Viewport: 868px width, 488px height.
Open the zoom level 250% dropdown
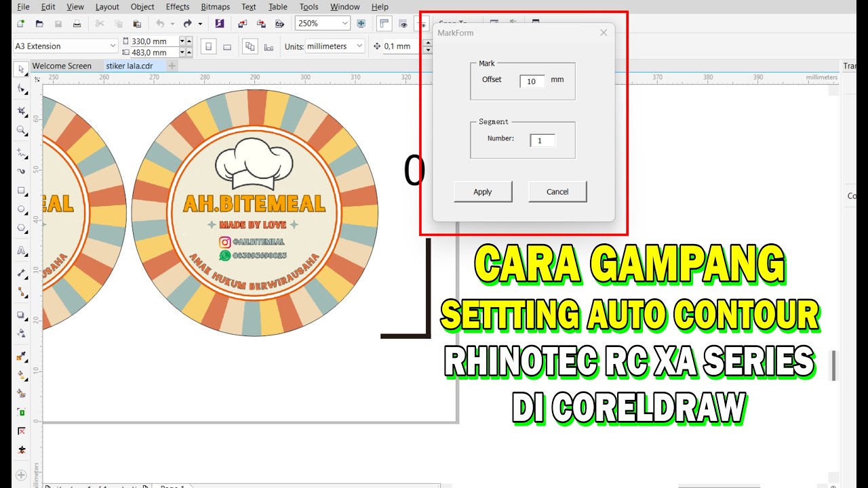[344, 24]
